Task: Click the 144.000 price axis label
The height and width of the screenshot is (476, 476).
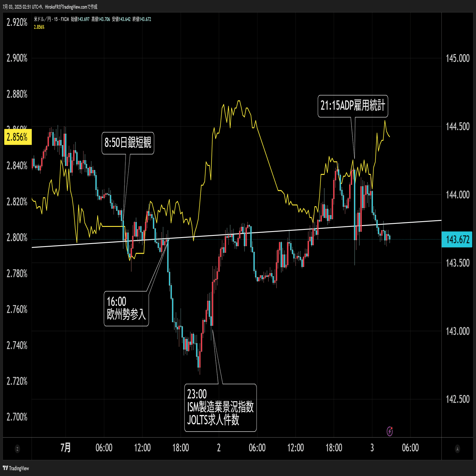Action: [458, 195]
